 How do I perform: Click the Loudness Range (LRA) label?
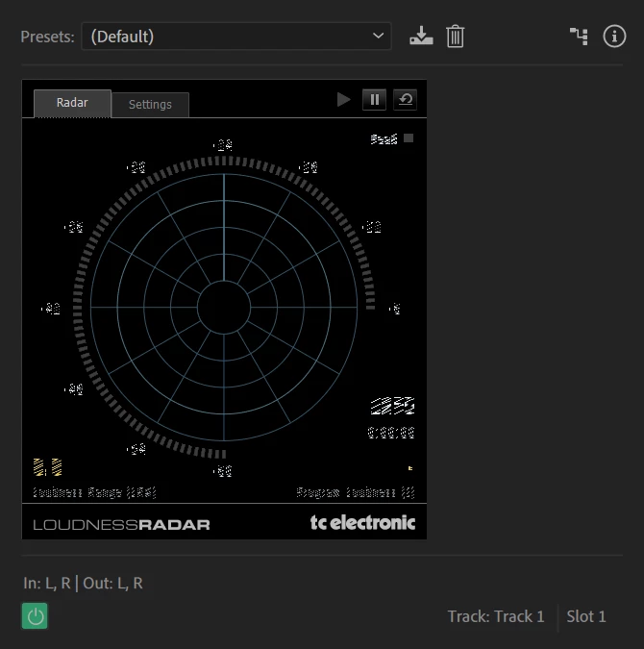click(94, 492)
